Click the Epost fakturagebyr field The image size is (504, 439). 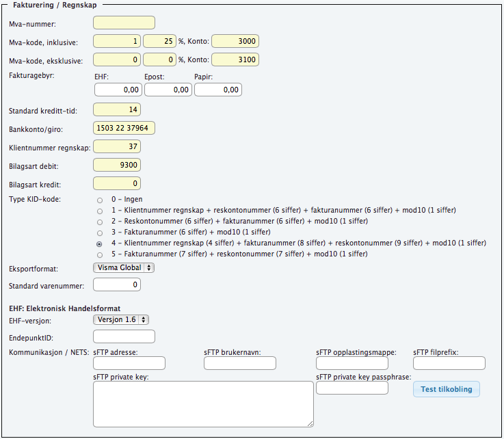point(168,90)
